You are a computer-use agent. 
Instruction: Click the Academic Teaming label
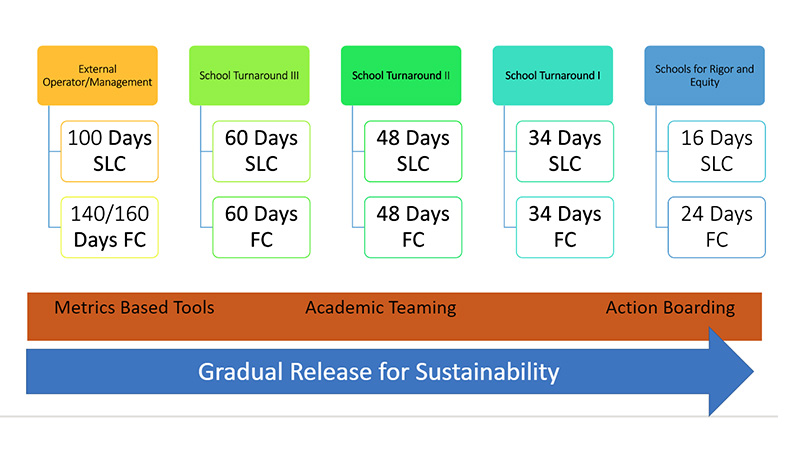click(381, 308)
